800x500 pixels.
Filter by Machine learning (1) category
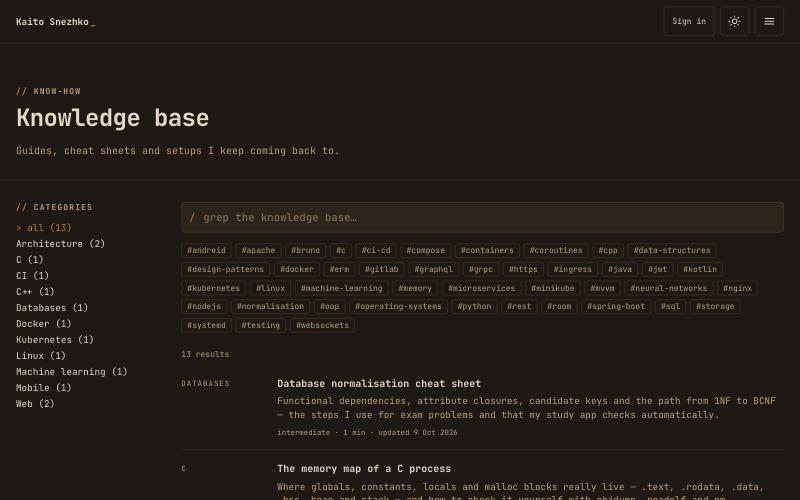coord(71,372)
